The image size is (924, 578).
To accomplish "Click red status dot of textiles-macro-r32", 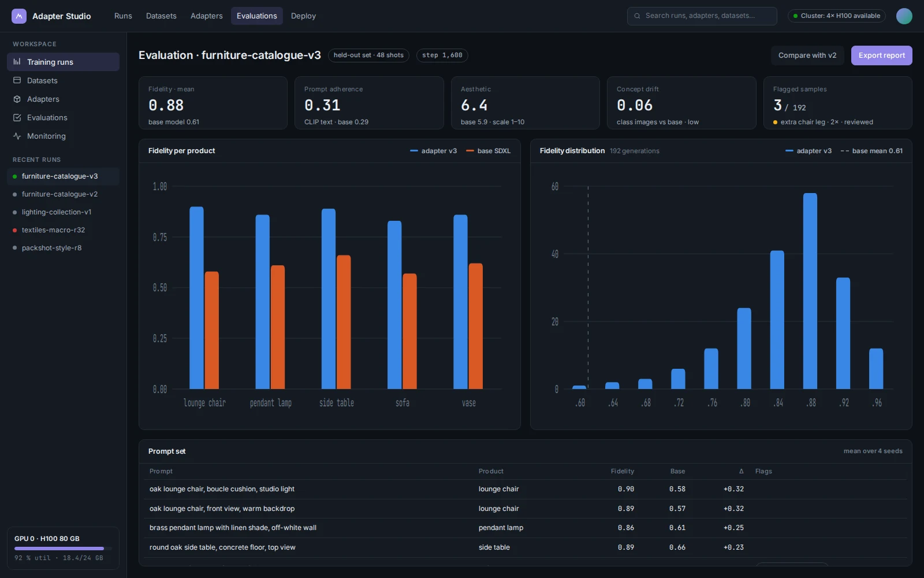I will point(14,230).
